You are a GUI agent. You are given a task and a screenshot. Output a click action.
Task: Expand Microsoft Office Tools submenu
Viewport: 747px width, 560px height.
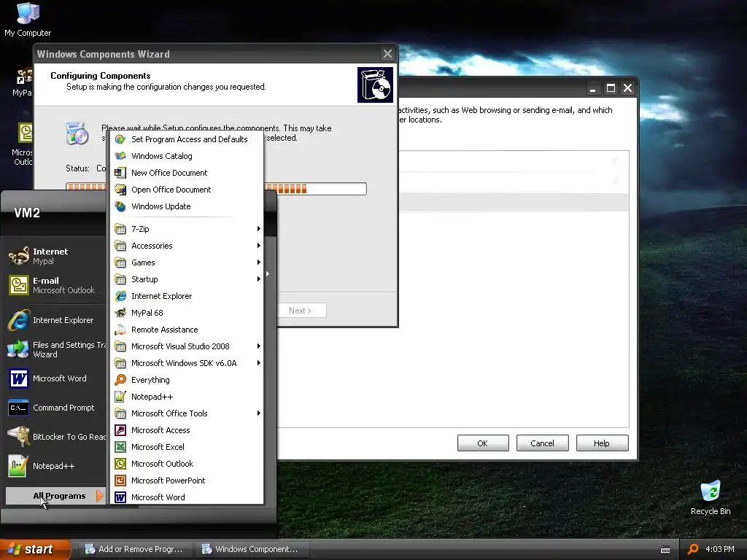187,413
